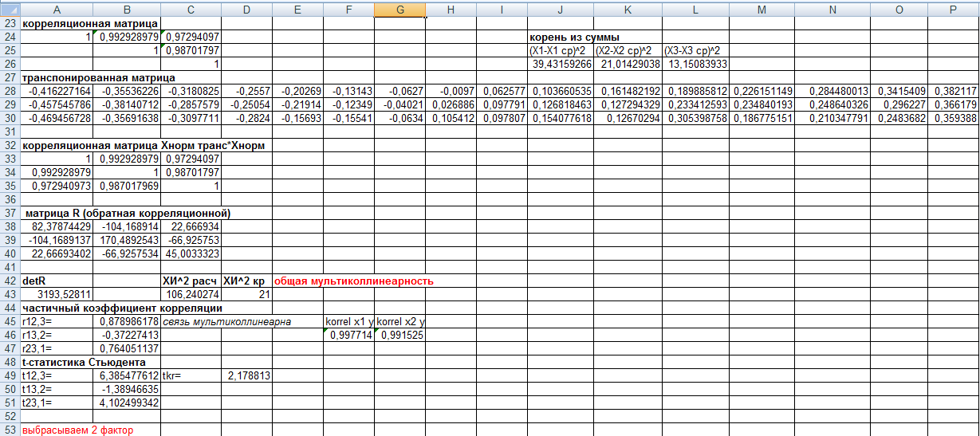Click value 39,43159266
980x436 pixels.
click(560, 65)
